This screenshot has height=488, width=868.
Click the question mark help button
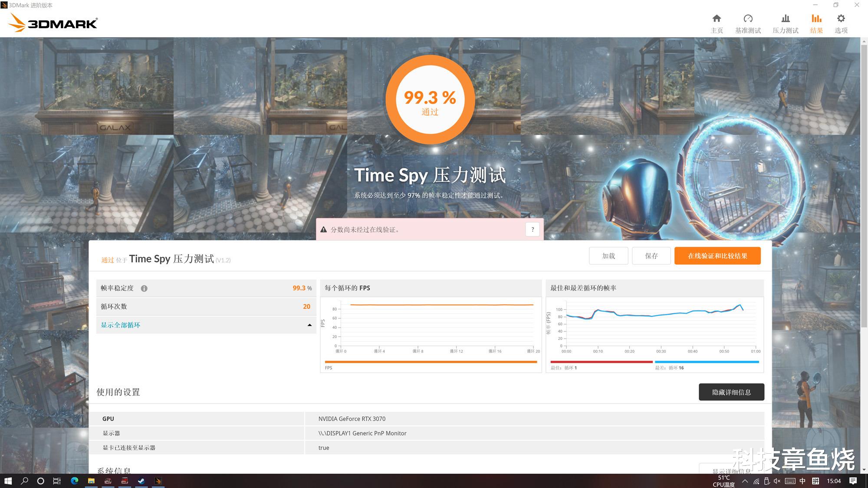pyautogui.click(x=533, y=229)
